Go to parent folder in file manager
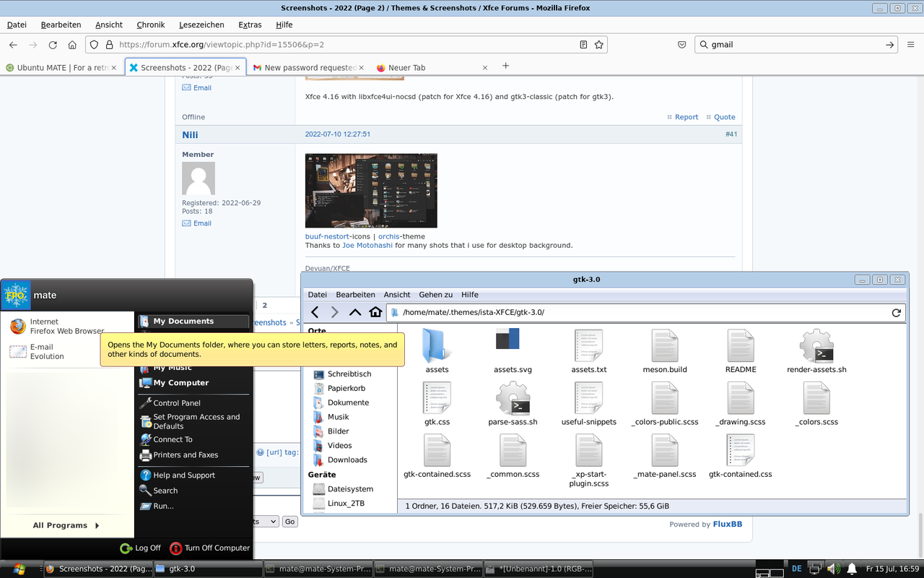 click(354, 312)
